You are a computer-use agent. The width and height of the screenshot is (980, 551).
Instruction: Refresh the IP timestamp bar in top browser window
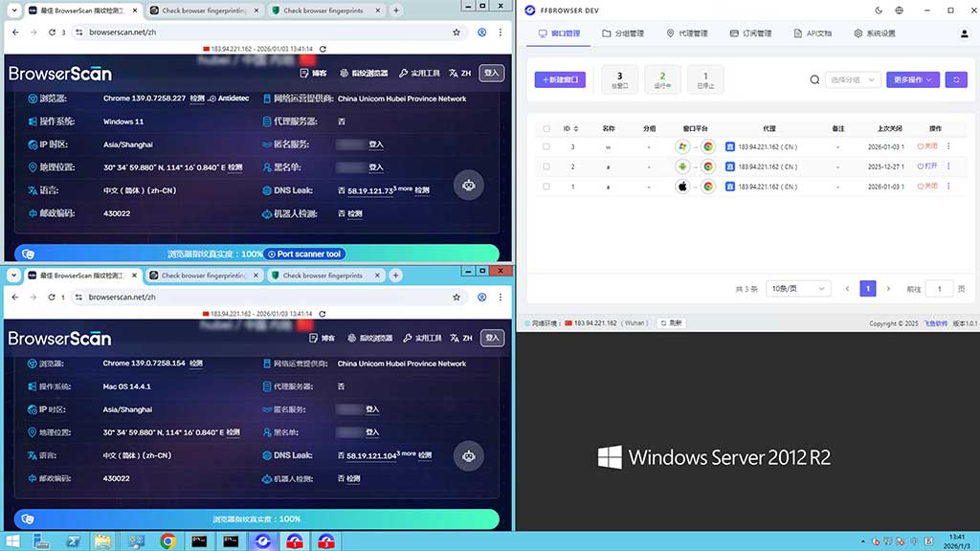pyautogui.click(x=323, y=49)
